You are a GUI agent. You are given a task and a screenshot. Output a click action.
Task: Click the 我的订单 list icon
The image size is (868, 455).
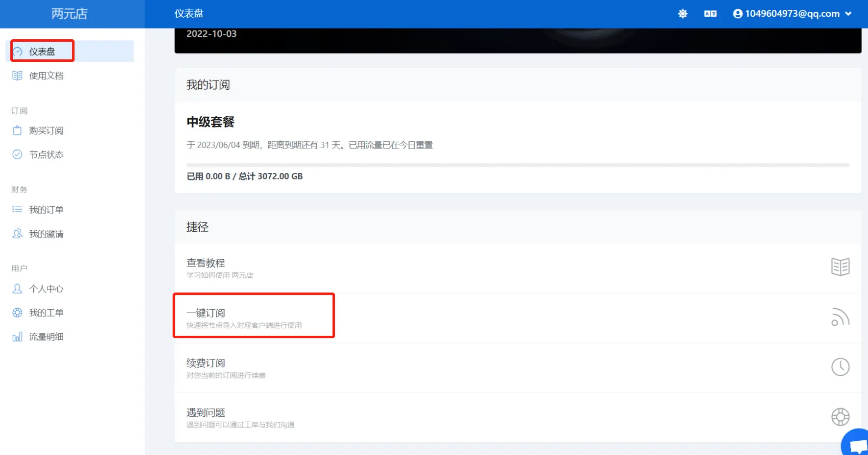click(x=17, y=210)
